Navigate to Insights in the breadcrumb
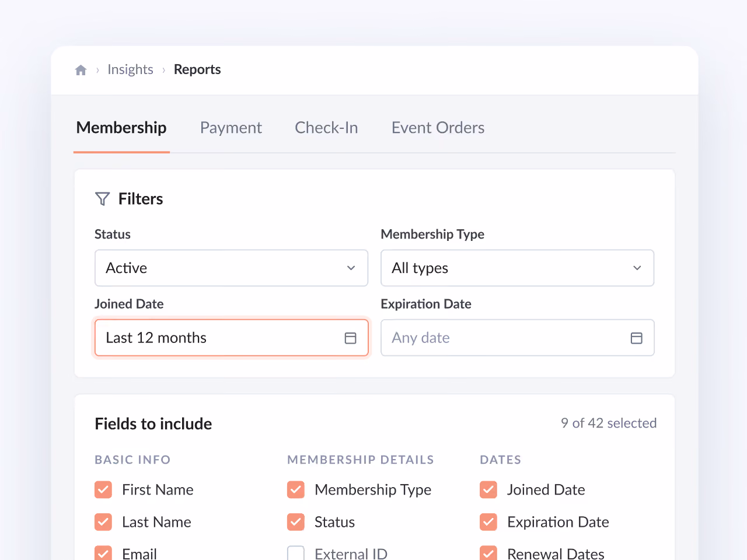 [x=130, y=69]
